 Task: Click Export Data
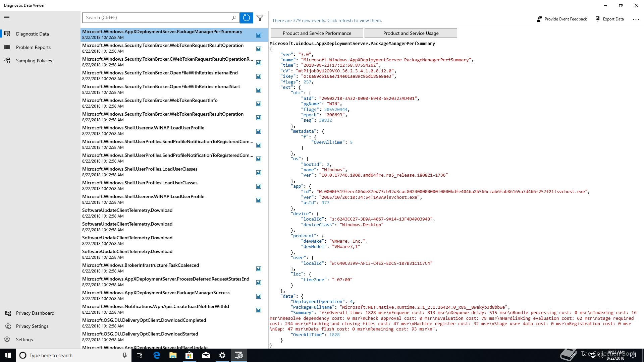[x=610, y=19]
